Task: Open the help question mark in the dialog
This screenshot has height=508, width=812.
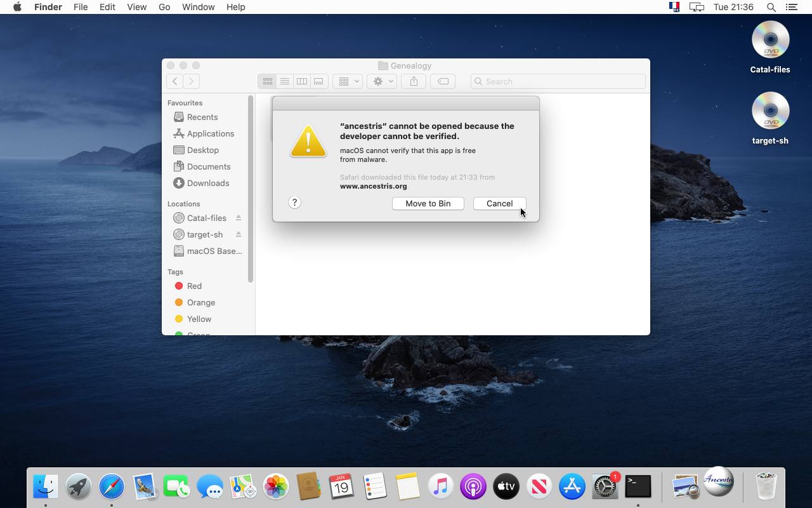Action: pyautogui.click(x=294, y=203)
